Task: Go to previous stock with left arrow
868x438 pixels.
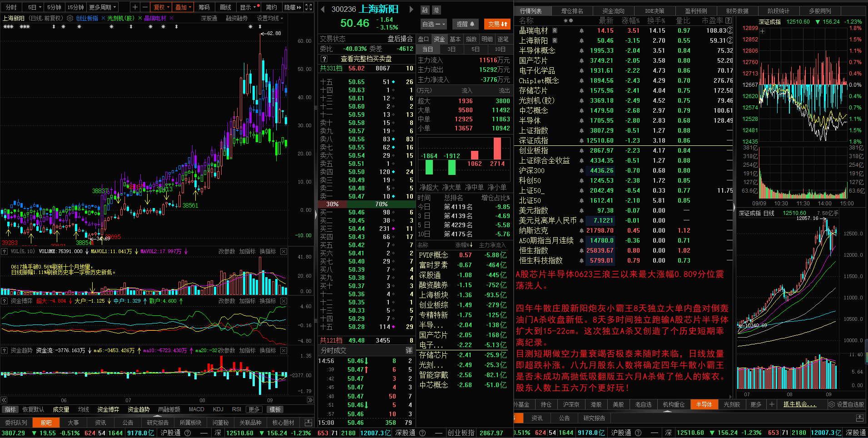Action: [x=322, y=9]
